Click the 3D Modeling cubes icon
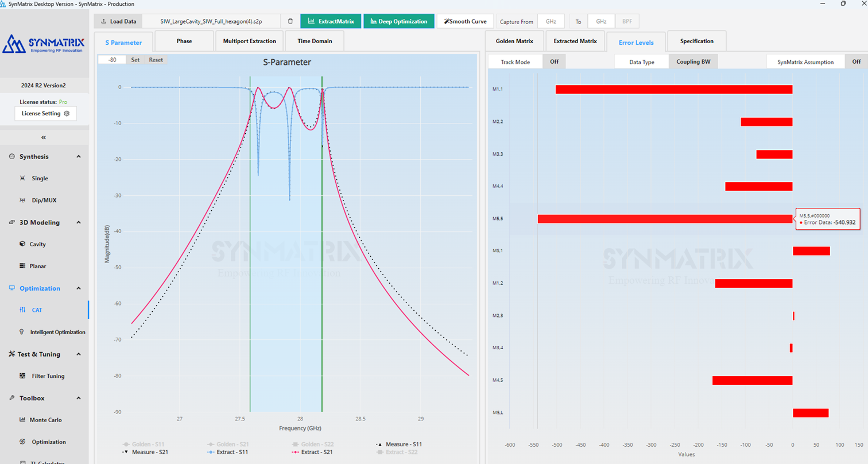 click(12, 223)
